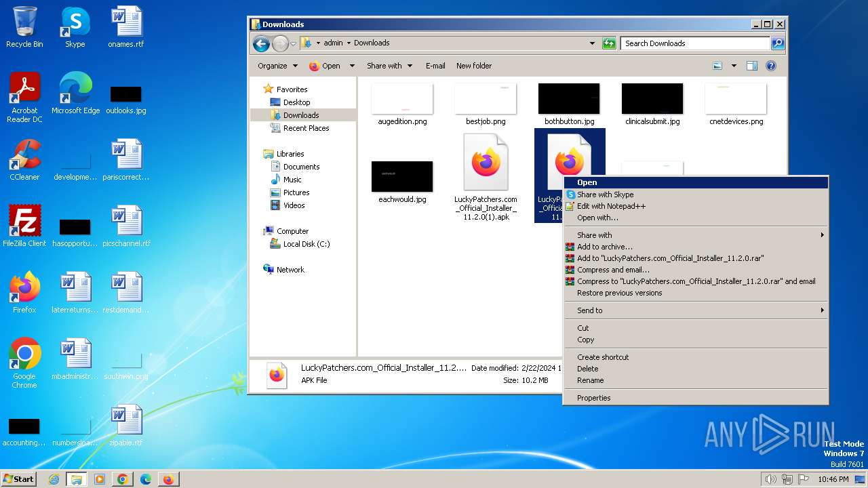
Task: Open Explorer Help question mark
Action: coord(771,66)
